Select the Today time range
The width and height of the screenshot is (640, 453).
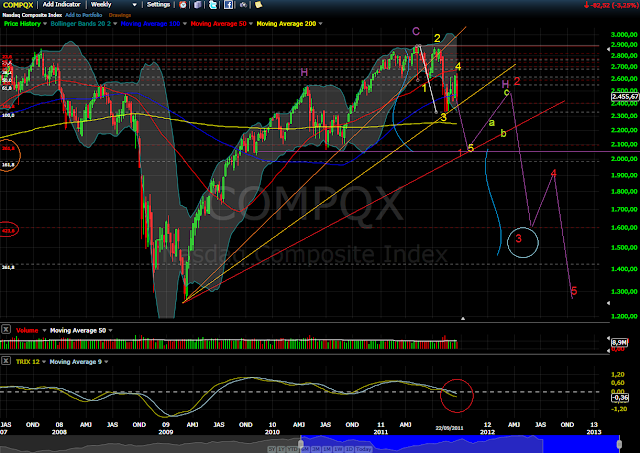point(364,449)
